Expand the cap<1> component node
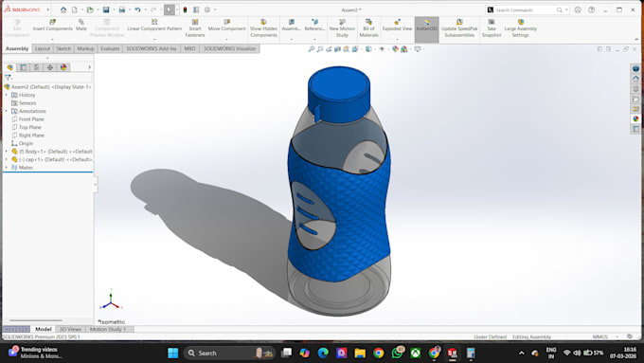This screenshot has height=363, width=644. pos(7,159)
